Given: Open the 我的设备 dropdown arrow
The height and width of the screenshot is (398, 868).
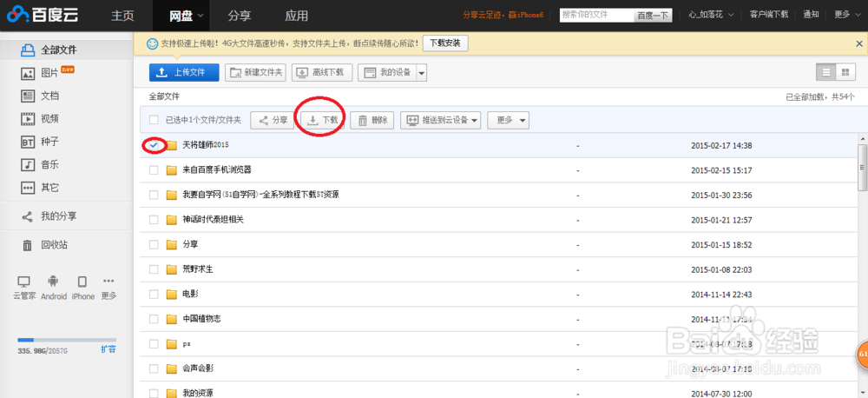Looking at the screenshot, I should point(422,73).
